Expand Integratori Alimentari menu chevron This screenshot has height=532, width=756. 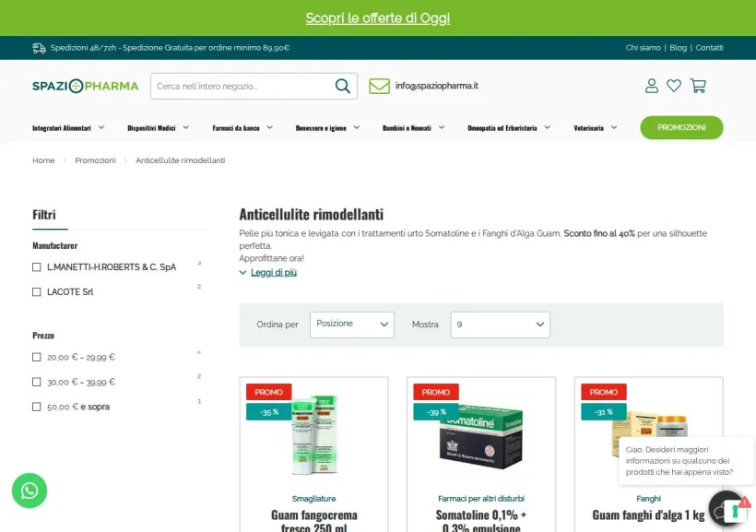coord(101,127)
